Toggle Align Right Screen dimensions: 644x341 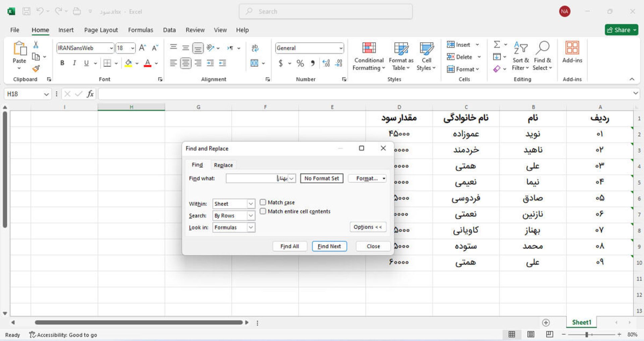point(198,63)
